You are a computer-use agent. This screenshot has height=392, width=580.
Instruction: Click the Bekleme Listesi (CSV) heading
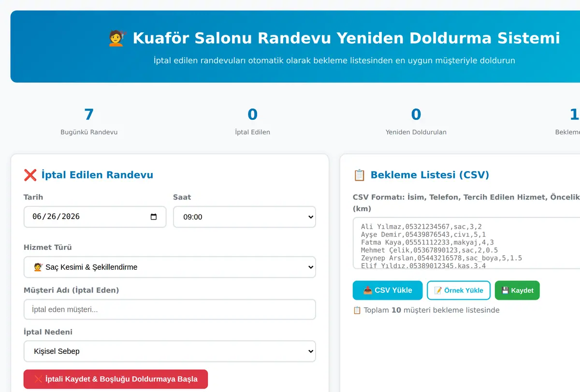tap(430, 175)
